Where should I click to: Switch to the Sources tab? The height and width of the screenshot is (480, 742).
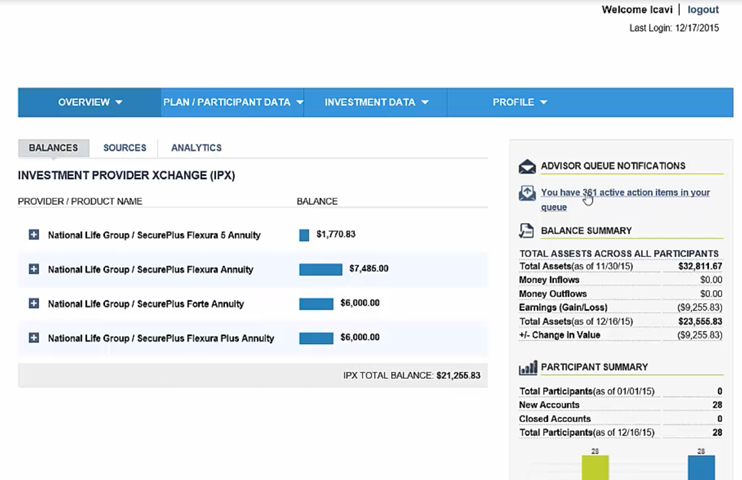coord(124,148)
